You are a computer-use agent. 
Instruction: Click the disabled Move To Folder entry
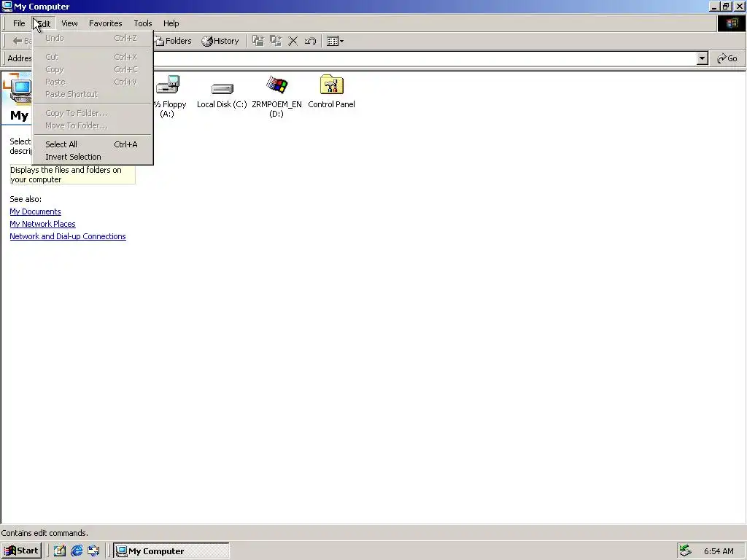pos(93,125)
